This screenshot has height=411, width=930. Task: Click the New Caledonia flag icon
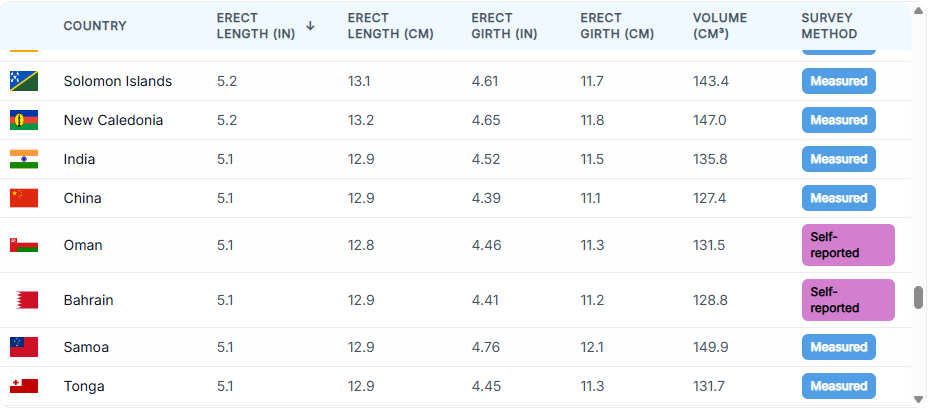point(24,120)
